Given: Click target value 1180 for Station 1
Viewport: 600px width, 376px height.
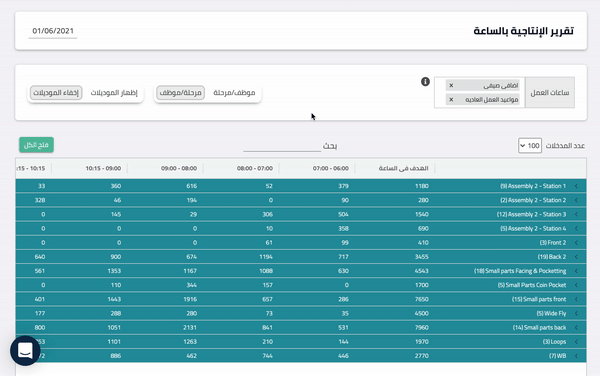Looking at the screenshot, I should pyautogui.click(x=422, y=186).
